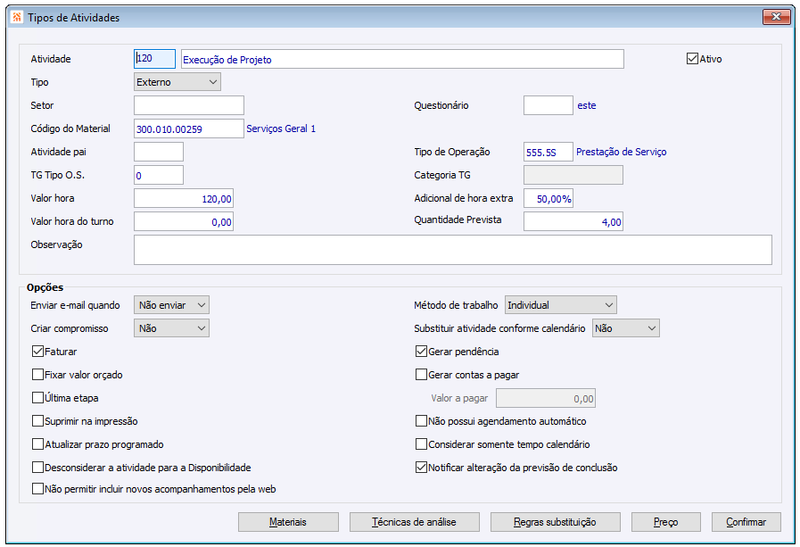Image resolution: width=800 pixels, height=547 pixels.
Task: Confirm with the Confirmar button
Action: pos(746,522)
